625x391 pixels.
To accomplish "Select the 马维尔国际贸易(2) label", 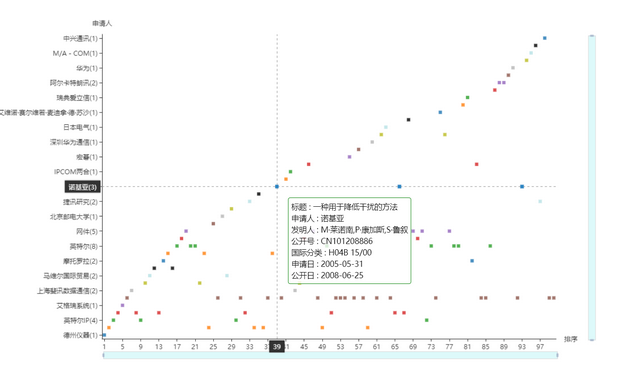I will point(71,276).
